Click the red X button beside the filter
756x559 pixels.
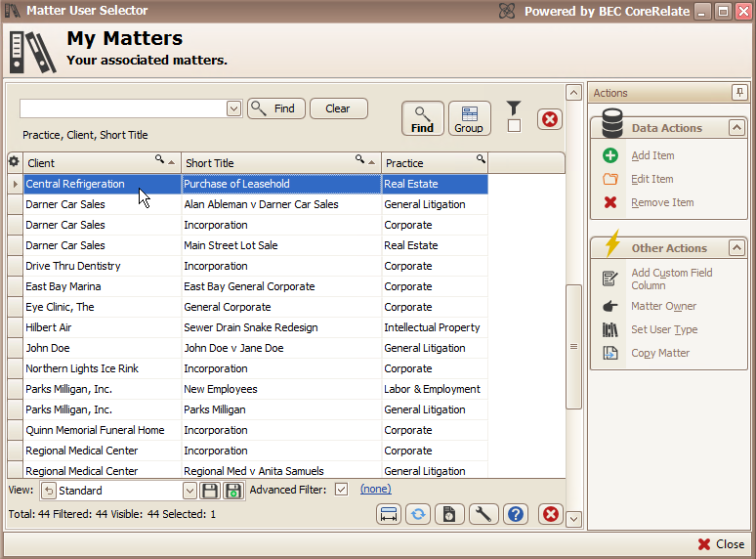(x=550, y=119)
